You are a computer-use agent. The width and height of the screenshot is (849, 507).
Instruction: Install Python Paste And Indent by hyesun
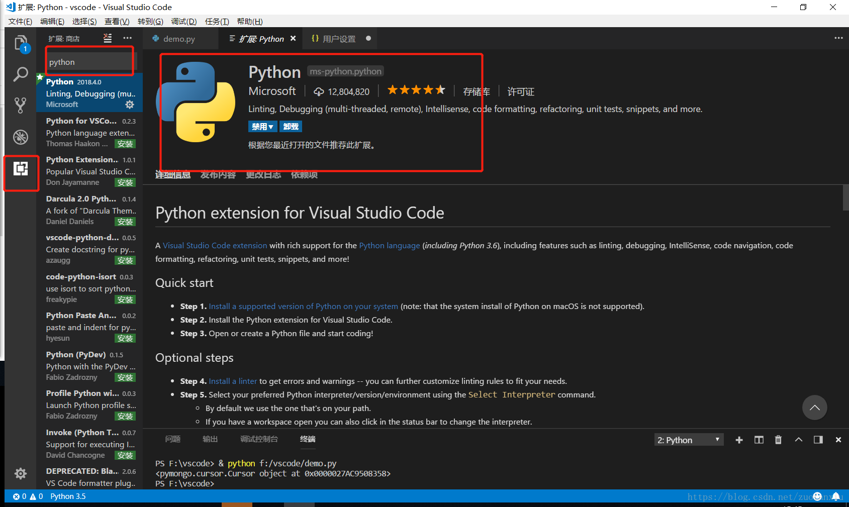click(x=125, y=339)
